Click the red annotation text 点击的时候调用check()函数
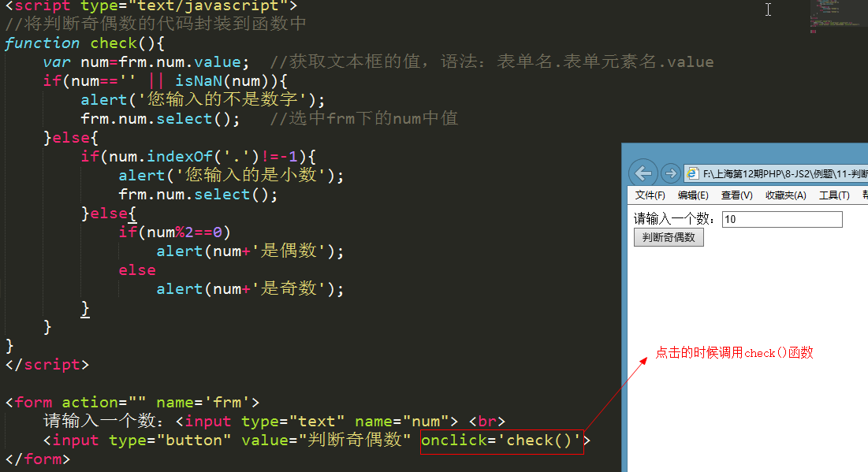Image resolution: width=868 pixels, height=472 pixels. 734,353
